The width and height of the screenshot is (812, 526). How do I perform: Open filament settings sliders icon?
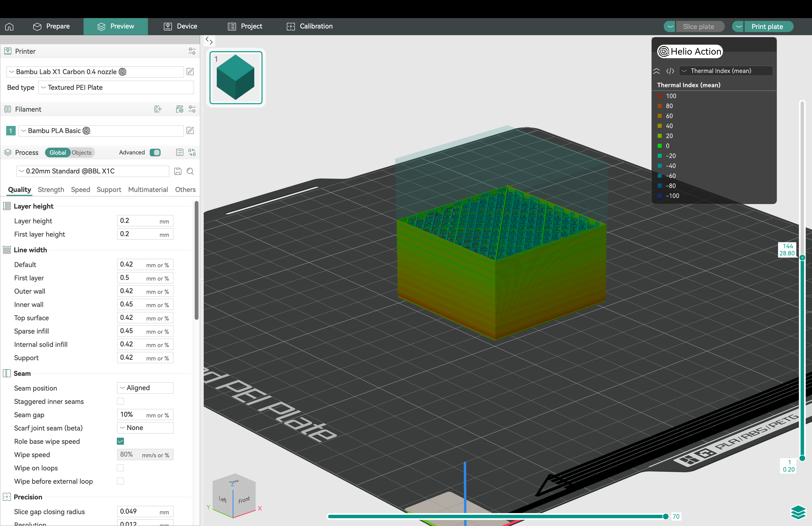pyautogui.click(x=192, y=109)
